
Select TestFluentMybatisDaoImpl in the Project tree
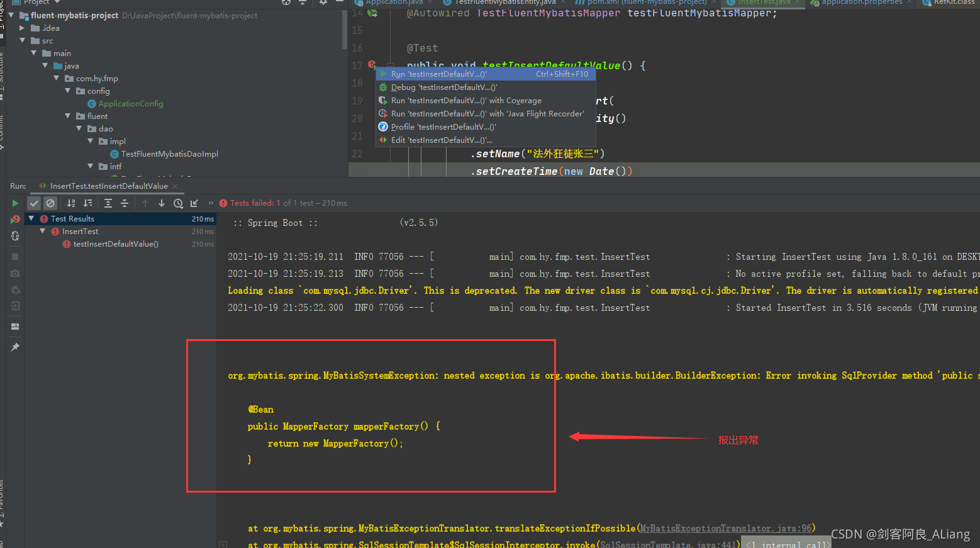pyautogui.click(x=164, y=154)
